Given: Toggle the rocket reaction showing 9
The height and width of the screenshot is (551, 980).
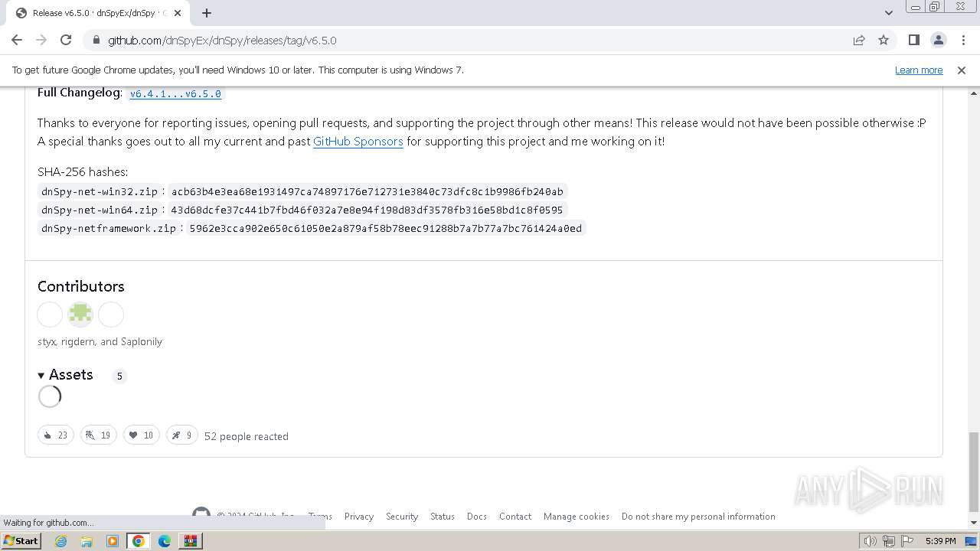Looking at the screenshot, I should [182, 435].
